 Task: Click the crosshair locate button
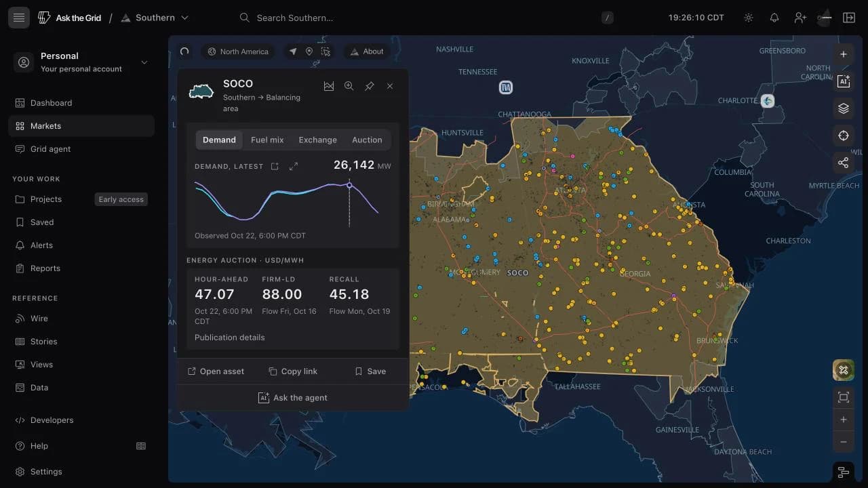(844, 136)
